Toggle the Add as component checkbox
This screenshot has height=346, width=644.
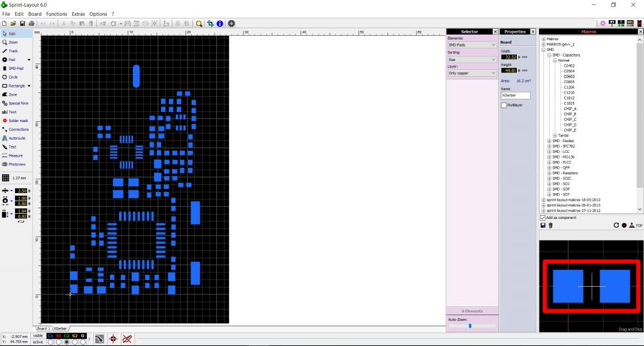pyautogui.click(x=543, y=218)
